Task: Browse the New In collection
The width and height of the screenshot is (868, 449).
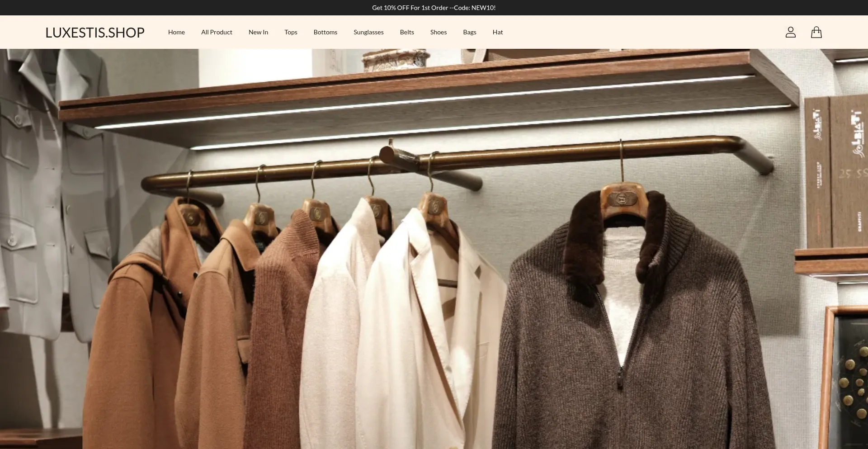Action: click(258, 32)
